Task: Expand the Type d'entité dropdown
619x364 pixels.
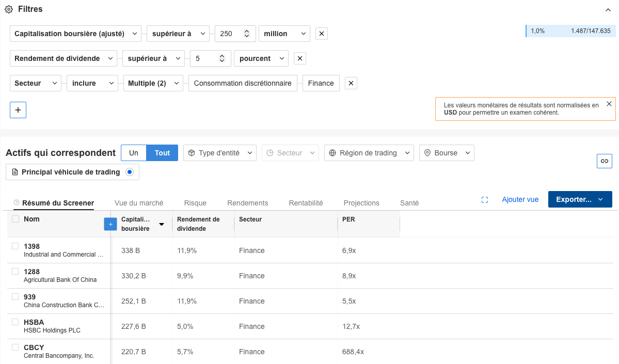Action: (220, 153)
